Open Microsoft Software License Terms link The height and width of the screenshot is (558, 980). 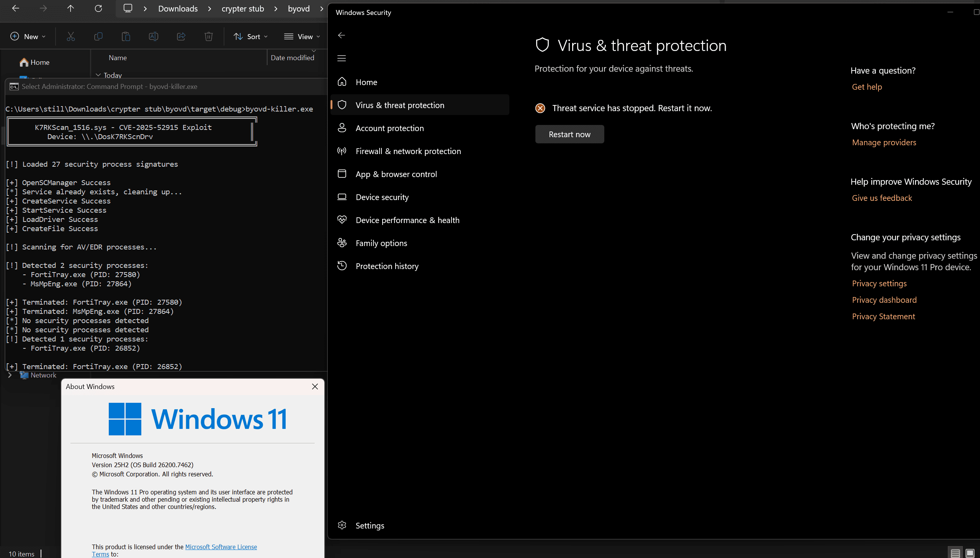pyautogui.click(x=221, y=547)
